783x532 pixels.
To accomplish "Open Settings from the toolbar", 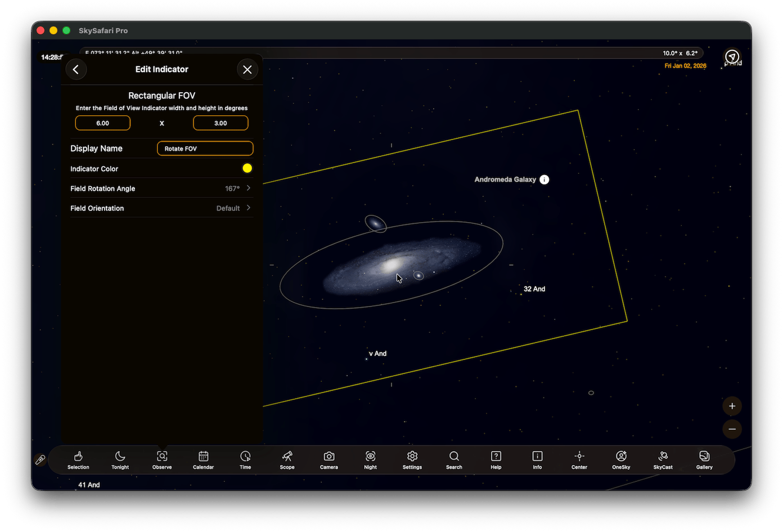I will [412, 460].
